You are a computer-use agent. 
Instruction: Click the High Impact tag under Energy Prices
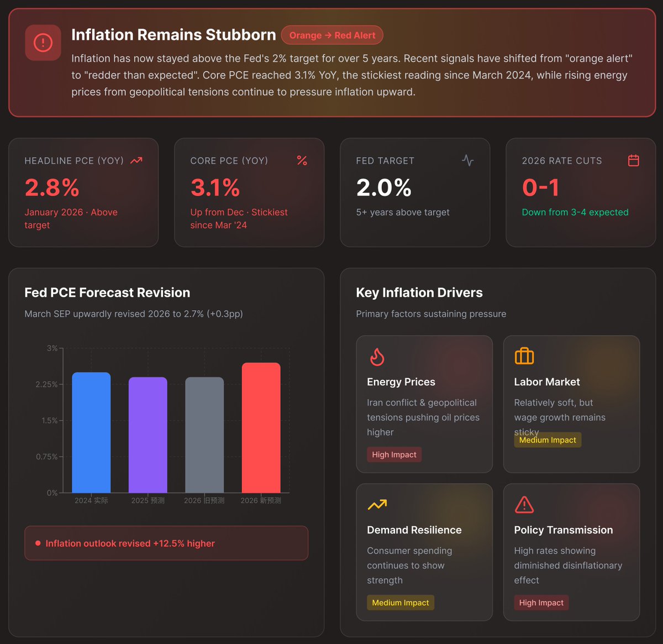click(x=394, y=454)
